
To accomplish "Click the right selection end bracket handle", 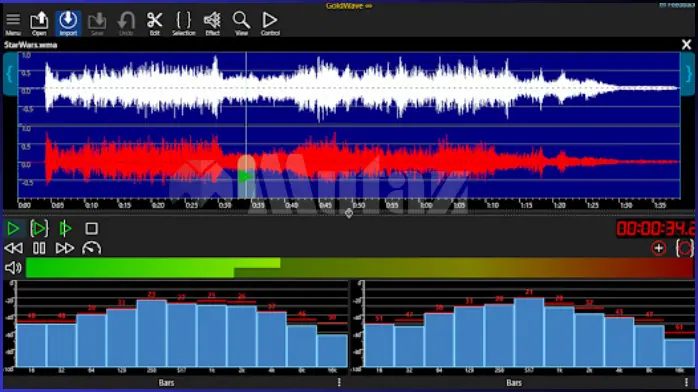I will pos(688,74).
